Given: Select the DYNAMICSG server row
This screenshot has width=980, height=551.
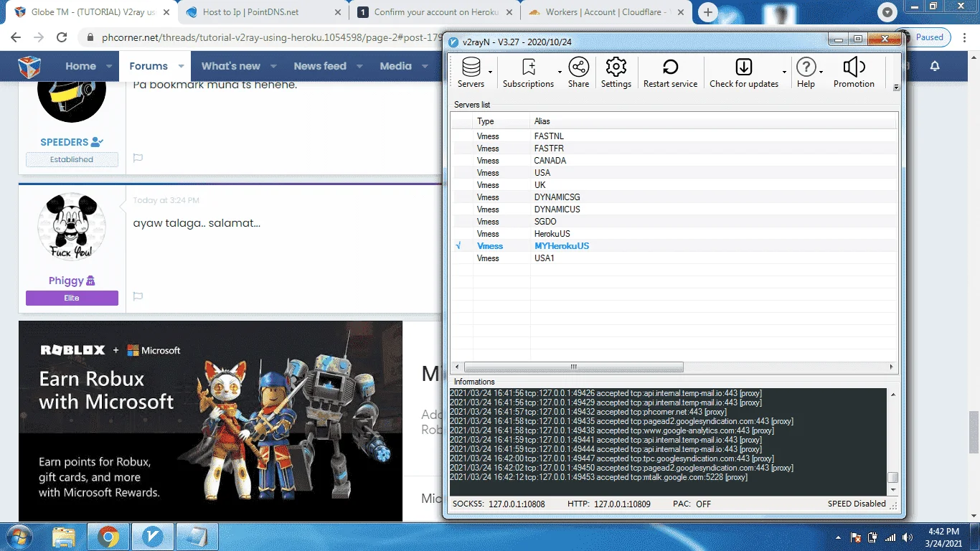Looking at the screenshot, I should click(674, 197).
